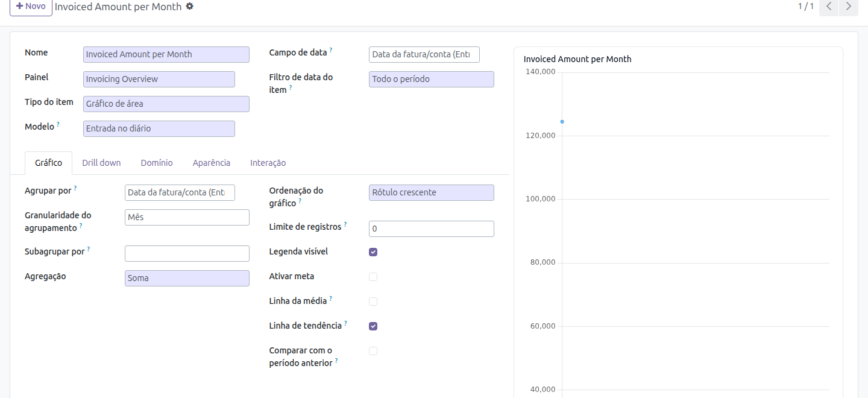Click the help mark beside Linha da média
This screenshot has height=398, width=868.
331,298
